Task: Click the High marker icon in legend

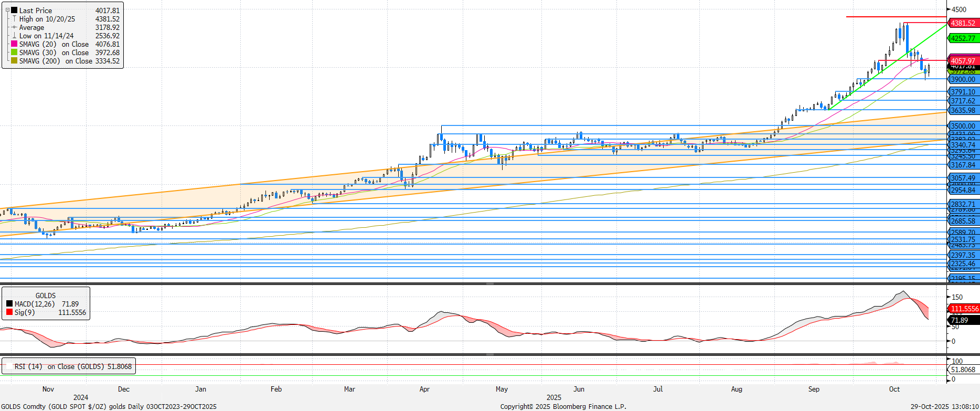Action: click(x=14, y=19)
